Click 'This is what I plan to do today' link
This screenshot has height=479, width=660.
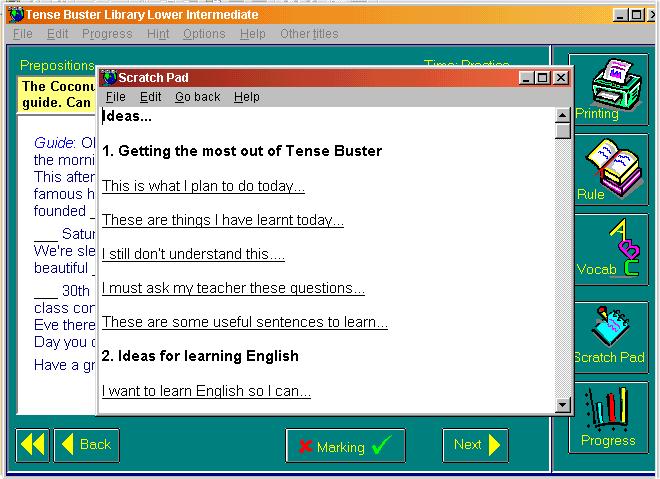[x=203, y=186]
